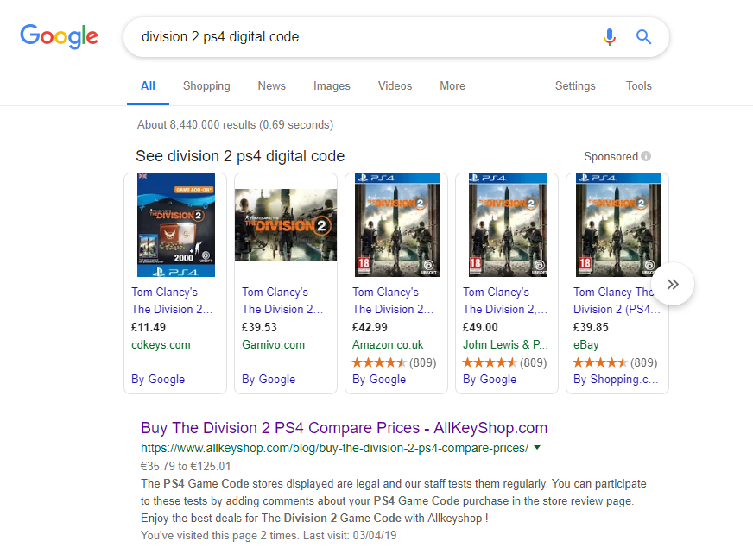Open the cdkeys.com product image
This screenshot has height=560, width=753.
click(176, 225)
